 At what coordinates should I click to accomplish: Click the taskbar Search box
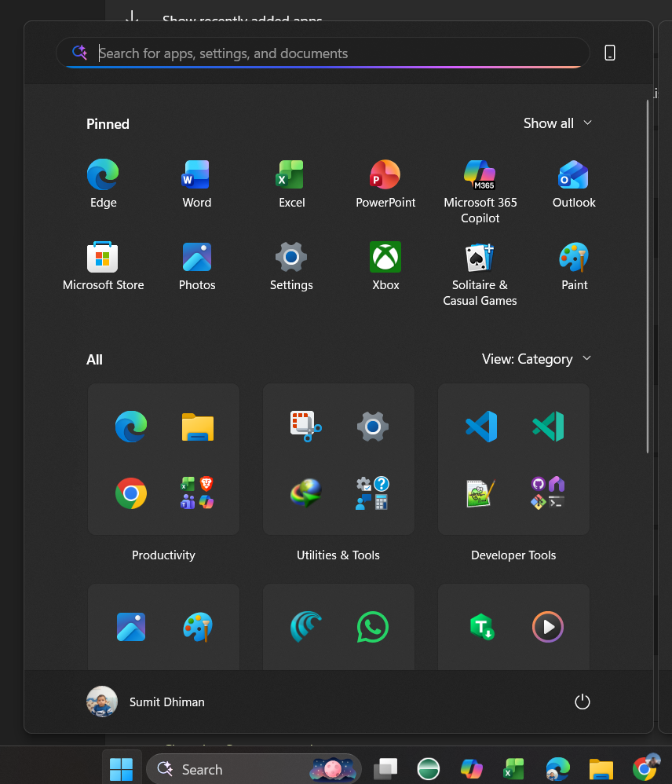point(254,769)
